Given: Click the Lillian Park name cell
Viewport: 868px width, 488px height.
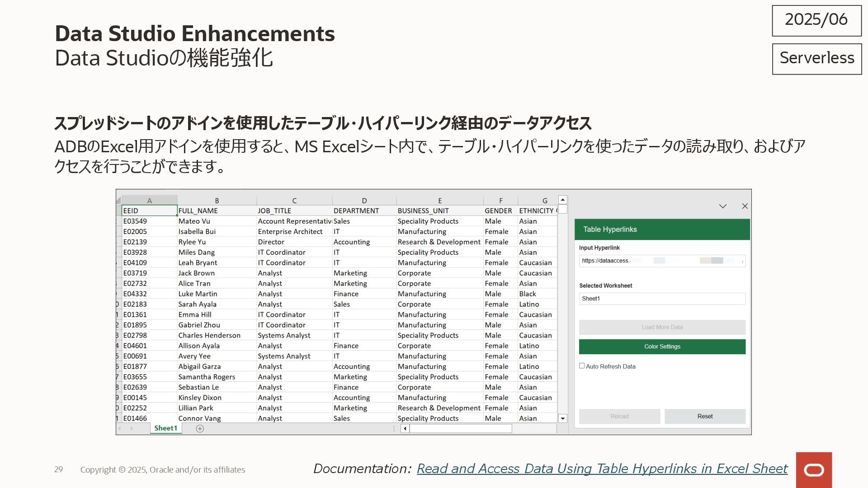Looking at the screenshot, I should pyautogui.click(x=217, y=408).
